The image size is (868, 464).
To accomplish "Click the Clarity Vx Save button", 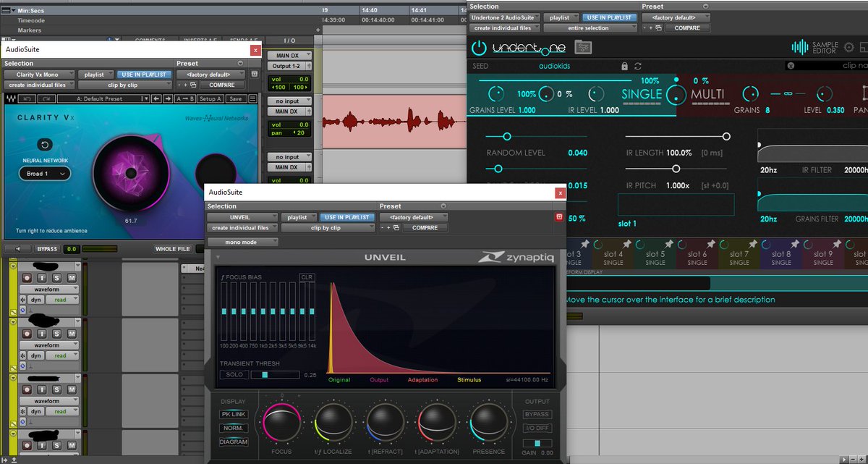I will [x=235, y=98].
